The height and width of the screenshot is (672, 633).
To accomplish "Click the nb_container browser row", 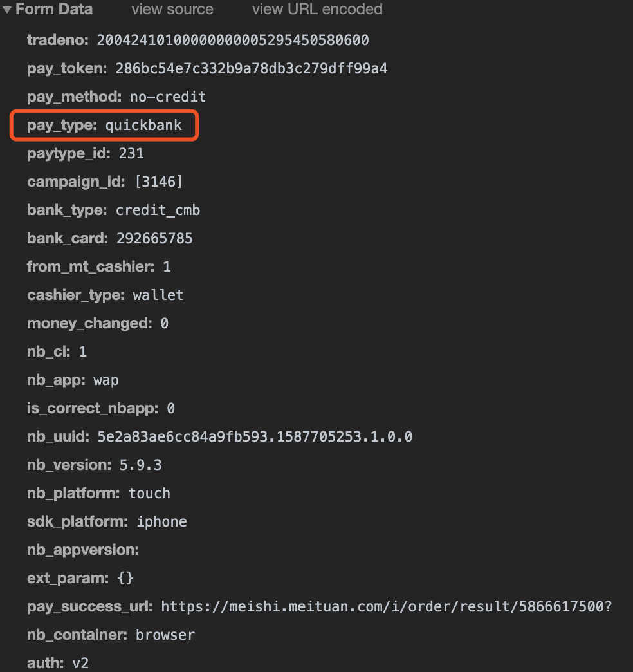I will (x=111, y=635).
